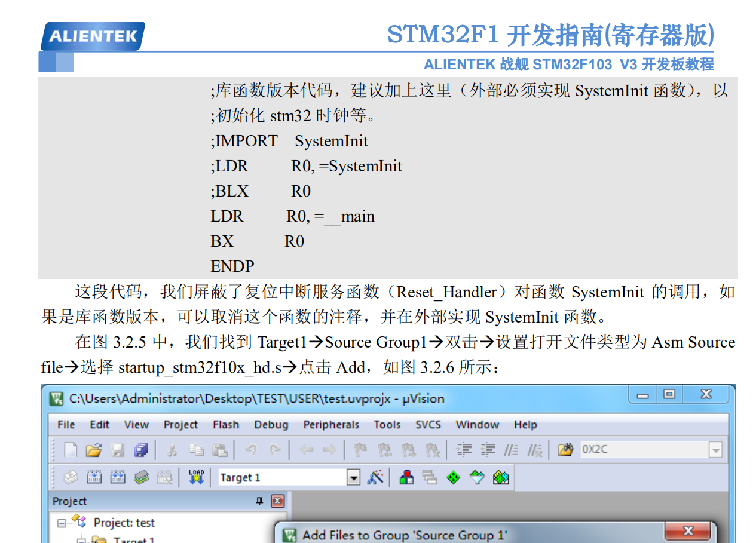Open the Help menu
The height and width of the screenshot is (543, 756).
point(525,425)
